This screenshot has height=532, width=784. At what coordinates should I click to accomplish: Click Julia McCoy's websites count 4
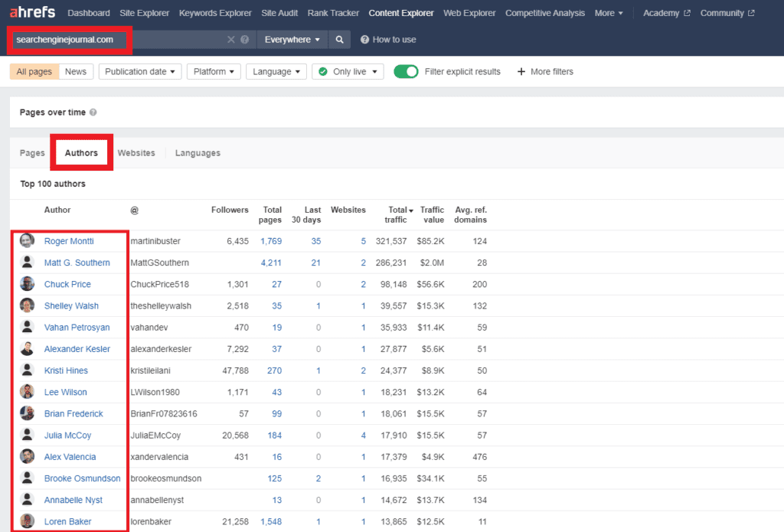364,436
